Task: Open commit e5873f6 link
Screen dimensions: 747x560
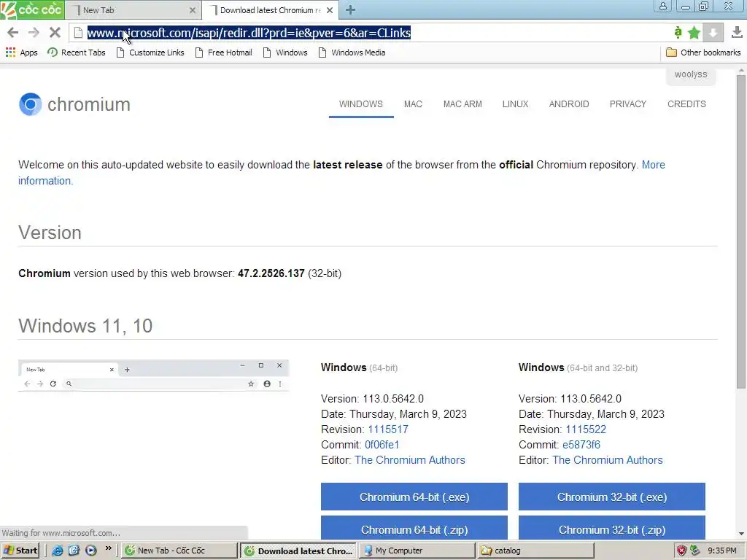Action: pyautogui.click(x=581, y=445)
